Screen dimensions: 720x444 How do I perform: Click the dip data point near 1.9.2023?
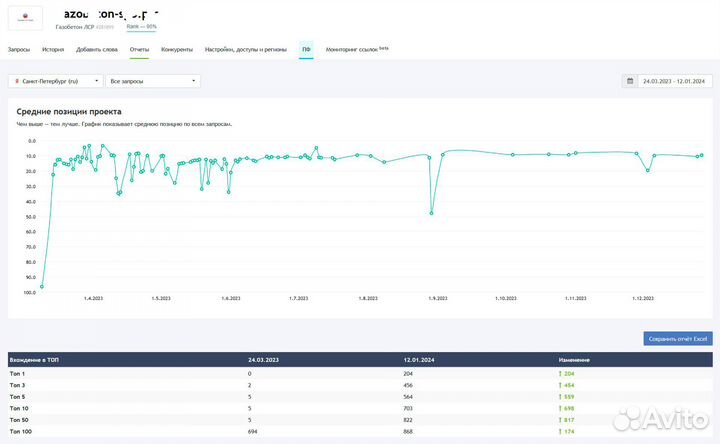point(432,213)
